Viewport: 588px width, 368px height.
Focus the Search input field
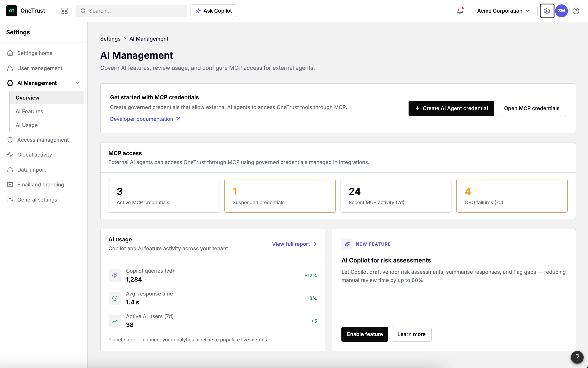[x=131, y=11]
